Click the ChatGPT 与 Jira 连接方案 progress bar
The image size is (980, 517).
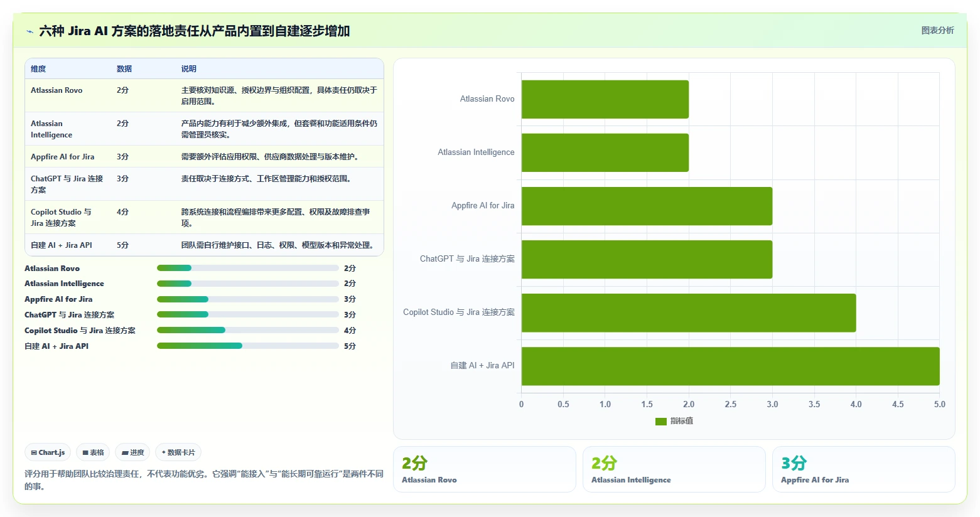247,315
